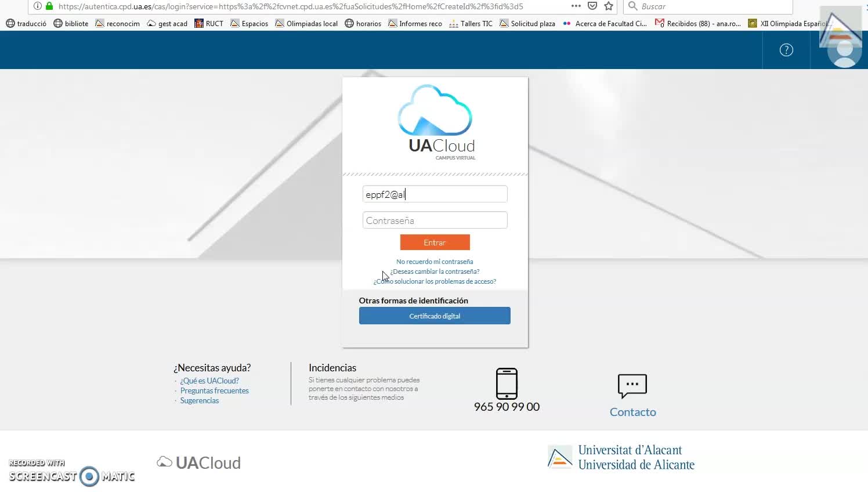The width and height of the screenshot is (868, 492).
Task: Click the search magnifier icon
Action: tap(633, 6)
